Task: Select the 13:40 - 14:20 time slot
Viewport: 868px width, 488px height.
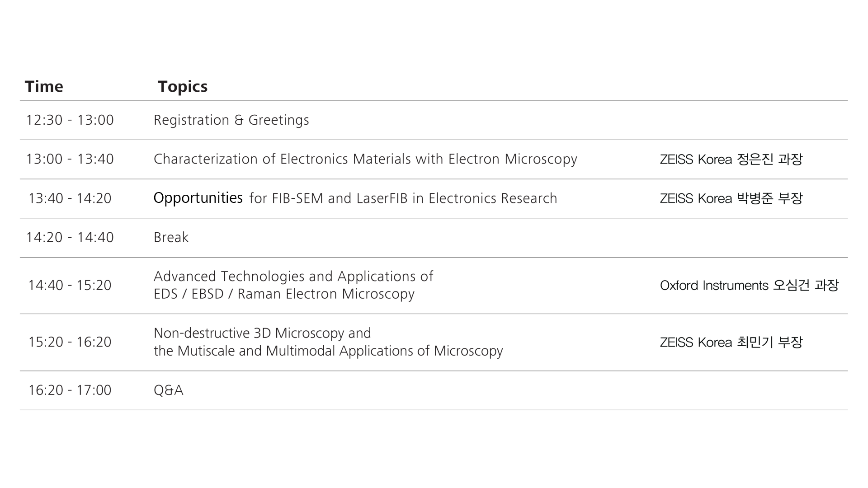Action: pos(70,198)
